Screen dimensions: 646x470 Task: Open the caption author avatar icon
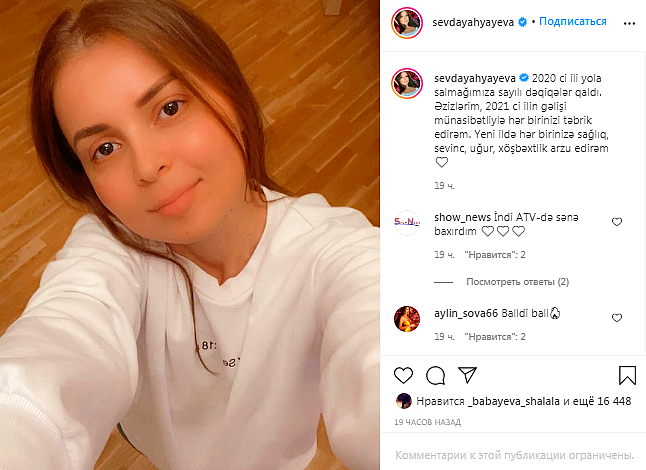click(408, 84)
